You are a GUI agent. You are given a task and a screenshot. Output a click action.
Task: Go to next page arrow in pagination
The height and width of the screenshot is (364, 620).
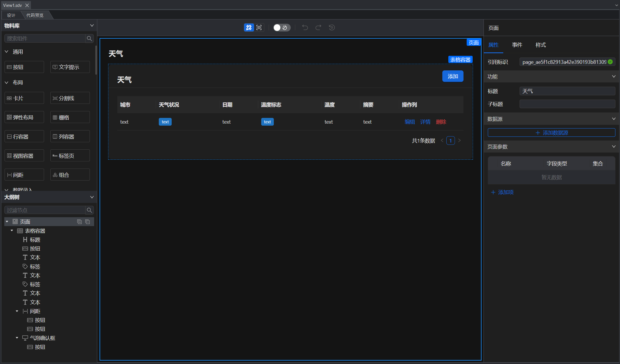pyautogui.click(x=459, y=141)
